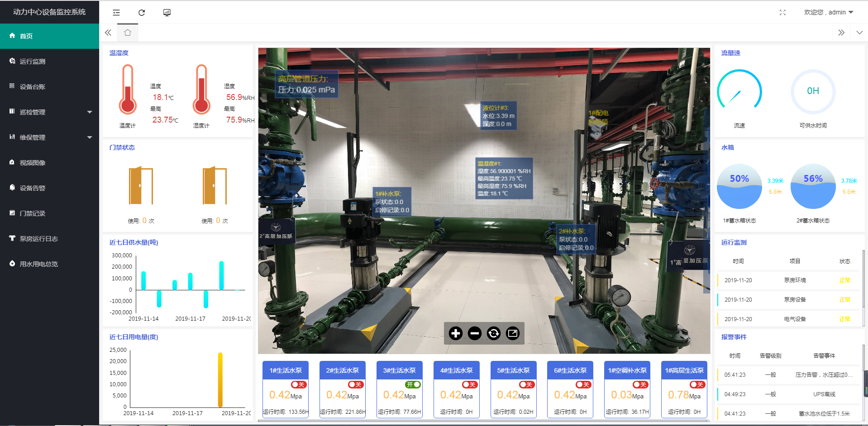Click the page refresh icon in header
This screenshot has width=868, height=426.
[142, 13]
